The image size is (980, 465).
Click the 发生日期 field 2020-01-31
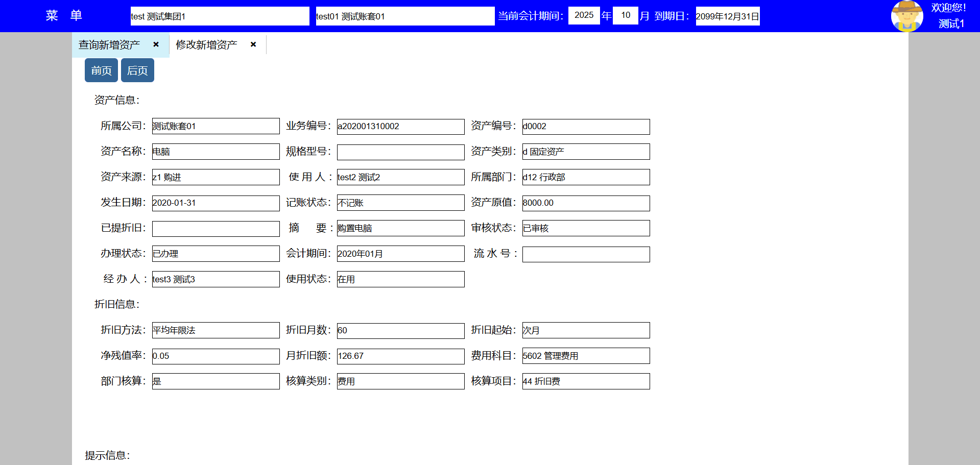[216, 203]
